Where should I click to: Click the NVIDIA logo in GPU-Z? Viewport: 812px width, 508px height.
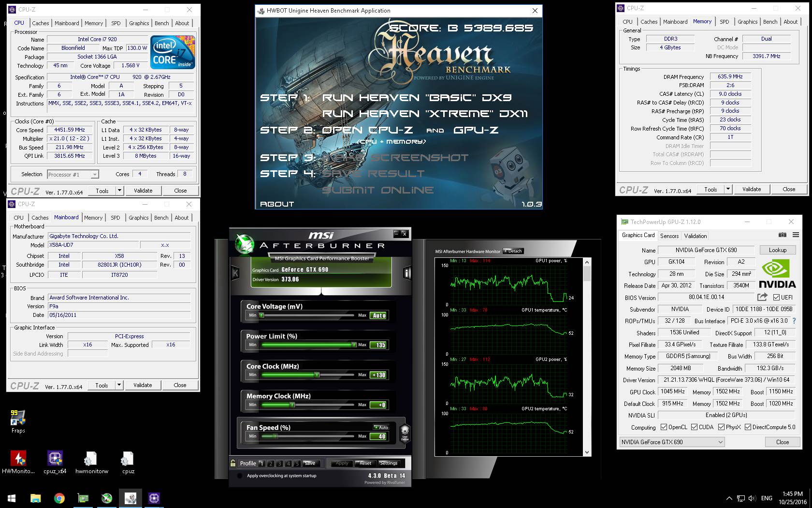click(777, 274)
